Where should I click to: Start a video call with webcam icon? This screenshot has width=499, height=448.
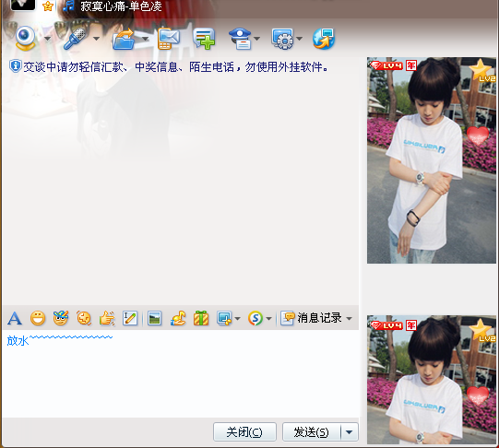click(x=26, y=39)
